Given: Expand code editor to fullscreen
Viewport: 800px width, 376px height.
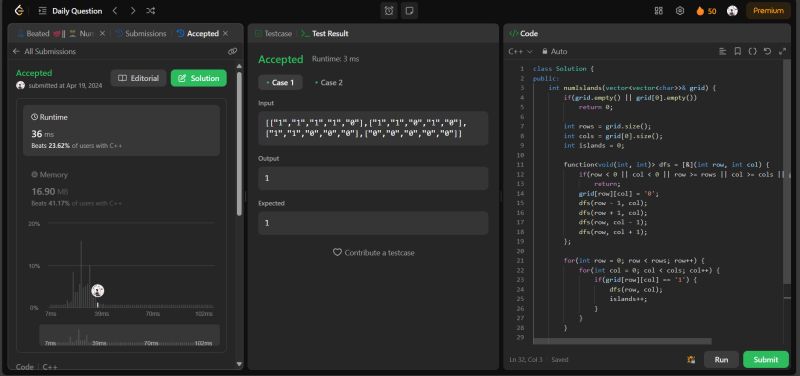Looking at the screenshot, I should tap(782, 51).
